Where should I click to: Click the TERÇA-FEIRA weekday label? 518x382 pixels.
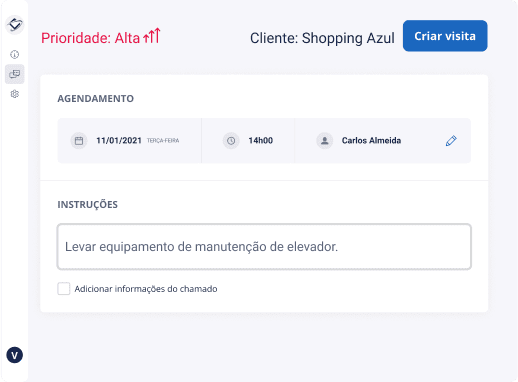click(163, 141)
